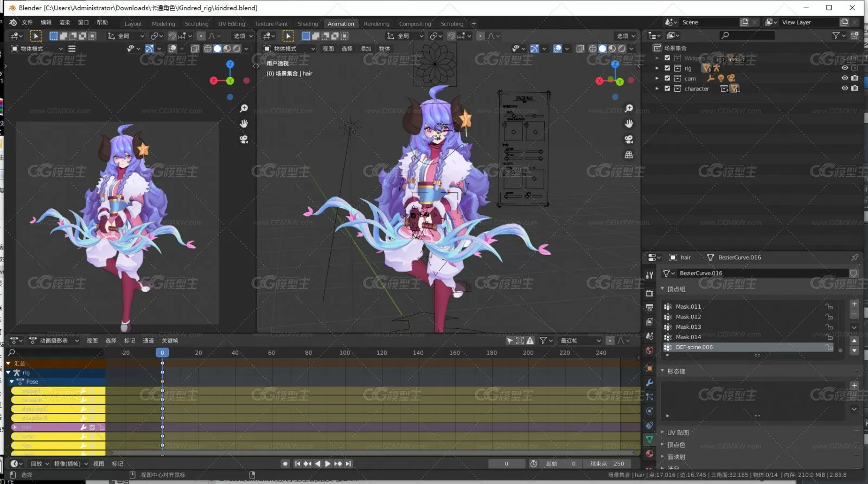Open the 关键帧 menu in the dope sheet
868x484 pixels.
[170, 341]
